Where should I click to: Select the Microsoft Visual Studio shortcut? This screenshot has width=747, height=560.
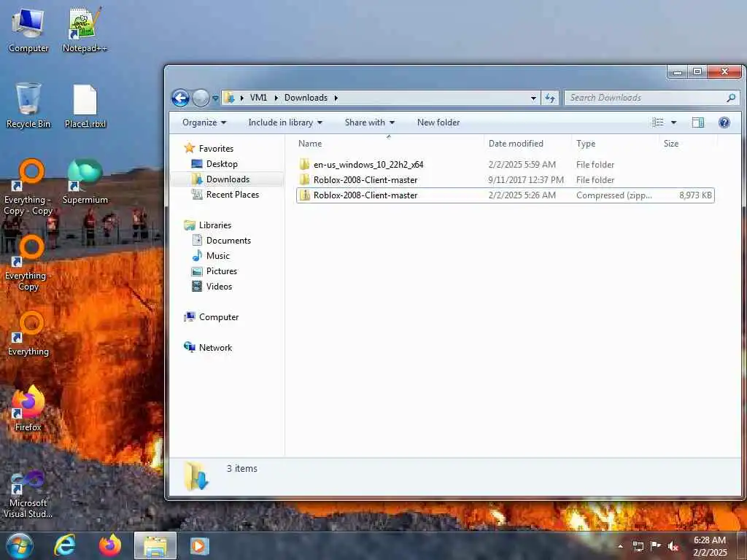click(x=28, y=494)
